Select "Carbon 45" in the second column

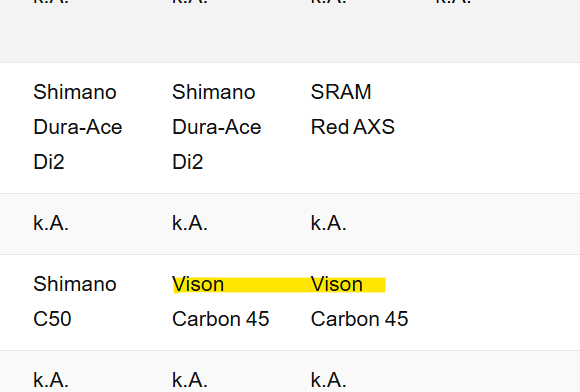[x=220, y=319]
